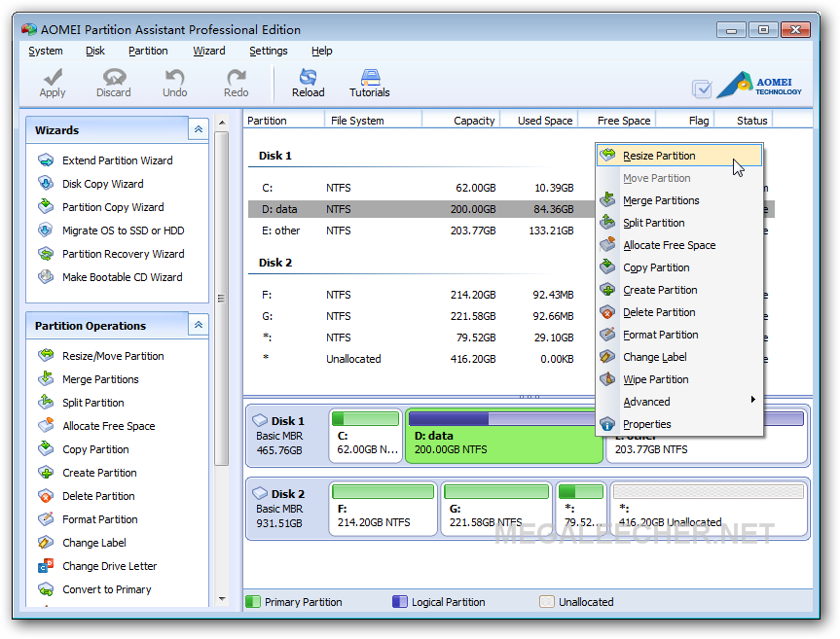The height and width of the screenshot is (639, 840).
Task: Sort by the Used Space column header
Action: [x=538, y=121]
